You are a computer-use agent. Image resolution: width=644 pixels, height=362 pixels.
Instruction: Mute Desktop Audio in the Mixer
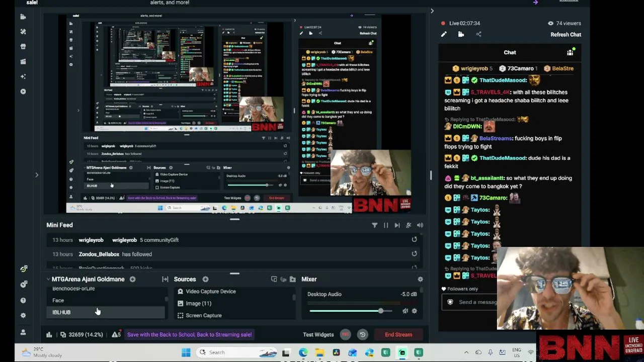pos(405,311)
